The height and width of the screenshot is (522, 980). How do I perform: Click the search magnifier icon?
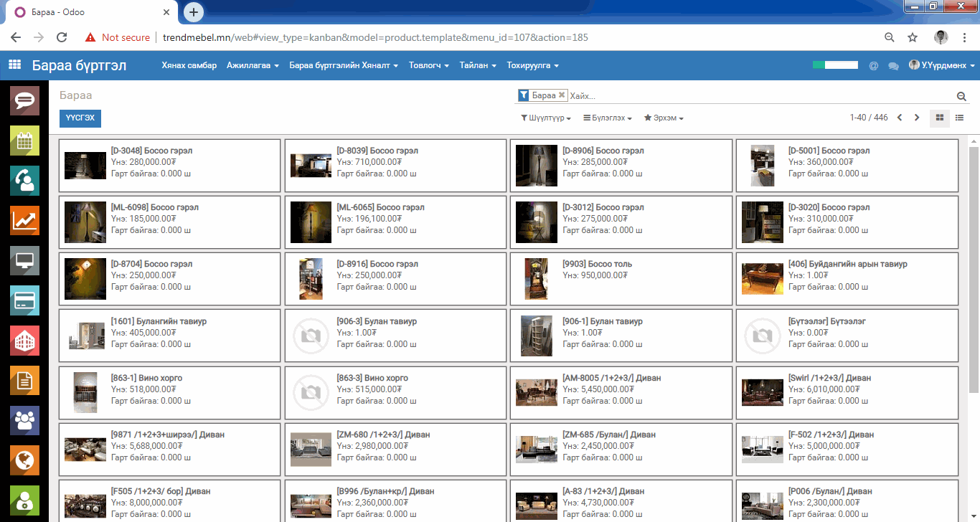click(x=961, y=97)
